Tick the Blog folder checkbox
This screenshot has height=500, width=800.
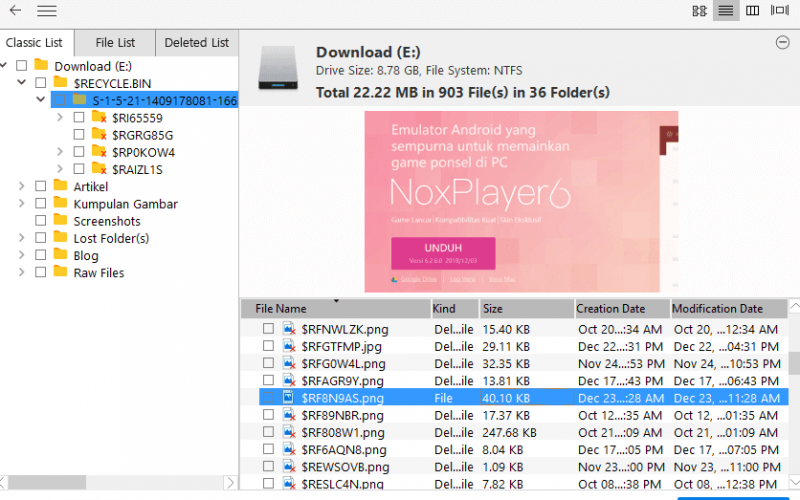pyautogui.click(x=41, y=255)
